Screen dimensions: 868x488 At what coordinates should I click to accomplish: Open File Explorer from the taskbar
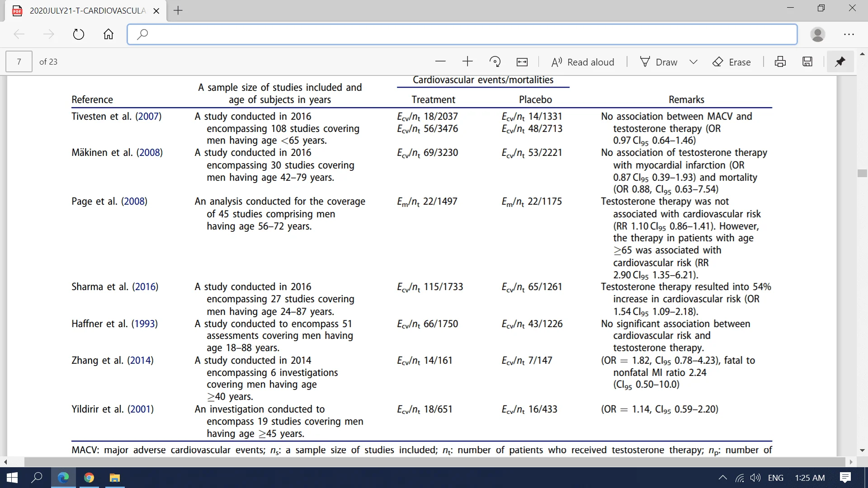pyautogui.click(x=115, y=478)
